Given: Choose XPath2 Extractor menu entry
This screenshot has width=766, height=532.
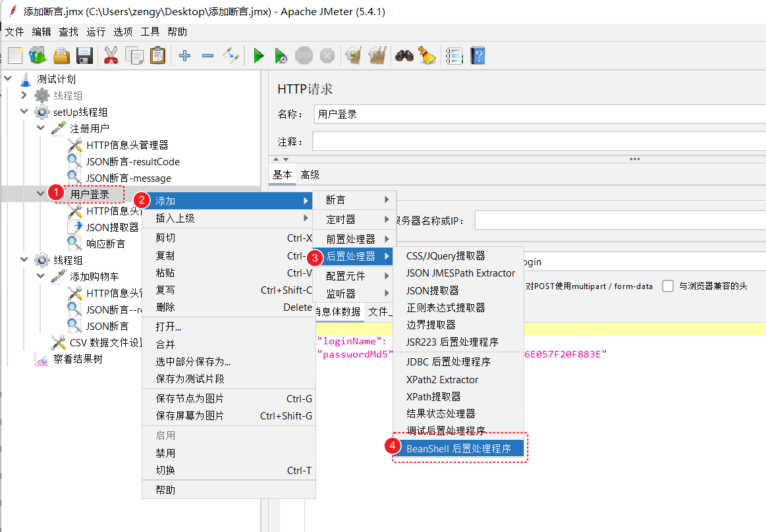Looking at the screenshot, I should coord(458,380).
